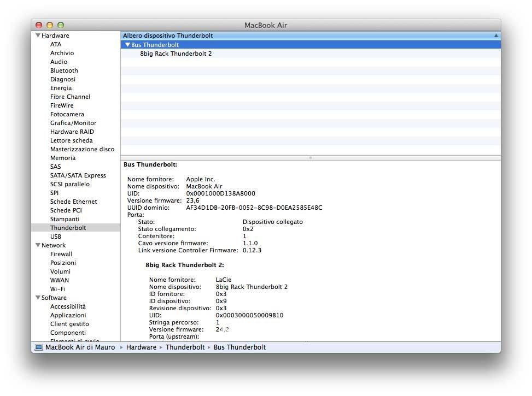Select Memoria in the sidebar
532x396 pixels.
(63, 158)
